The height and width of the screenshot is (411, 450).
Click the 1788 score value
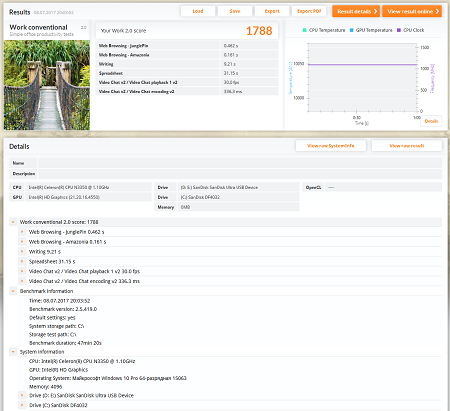[259, 31]
